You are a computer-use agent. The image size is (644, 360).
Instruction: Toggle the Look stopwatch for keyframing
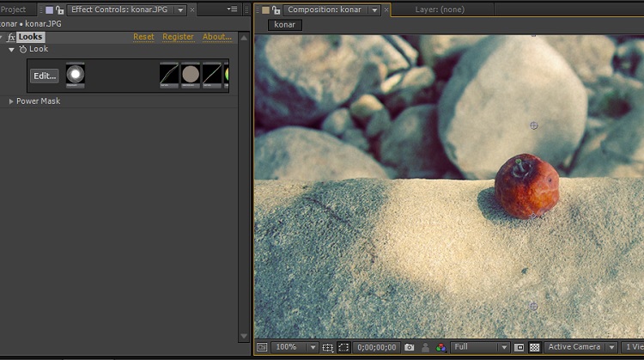[x=23, y=49]
